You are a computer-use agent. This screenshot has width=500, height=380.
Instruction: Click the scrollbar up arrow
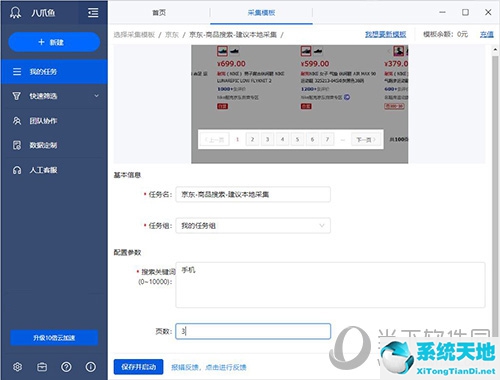495,50
